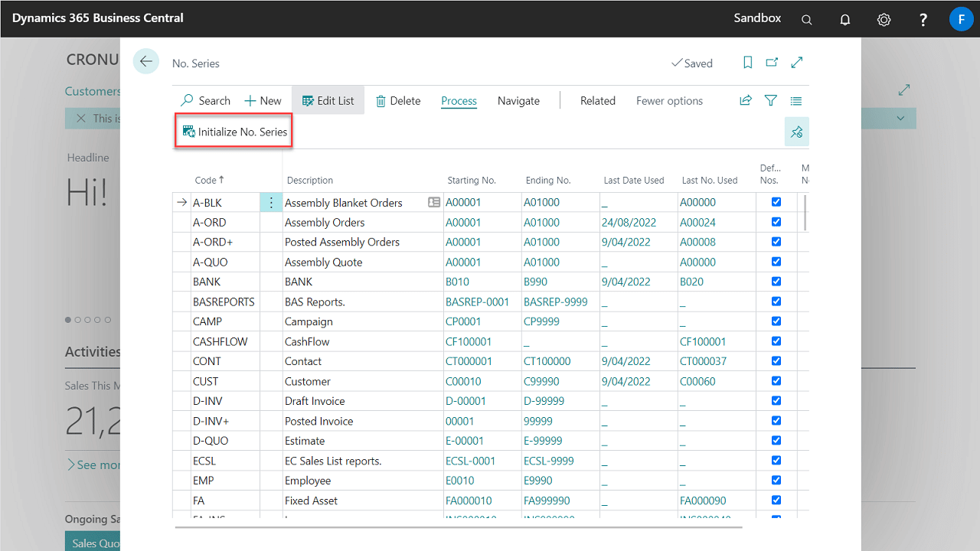Click the back arrow button
Viewport: 980px width, 551px height.
(145, 62)
